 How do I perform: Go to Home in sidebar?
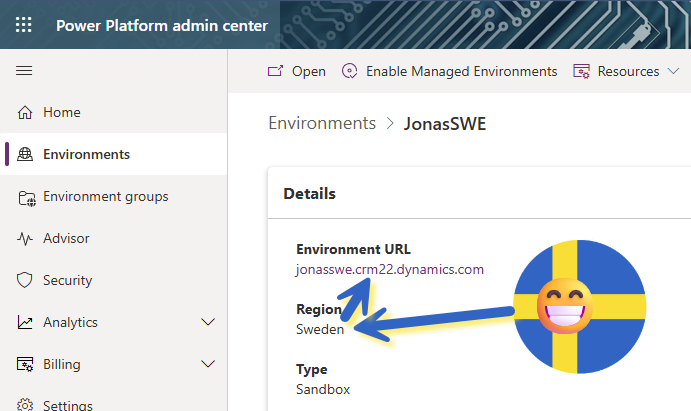pos(62,112)
